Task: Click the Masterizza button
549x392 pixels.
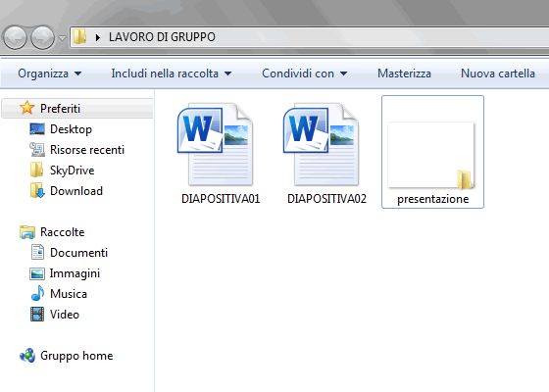Action: click(404, 73)
